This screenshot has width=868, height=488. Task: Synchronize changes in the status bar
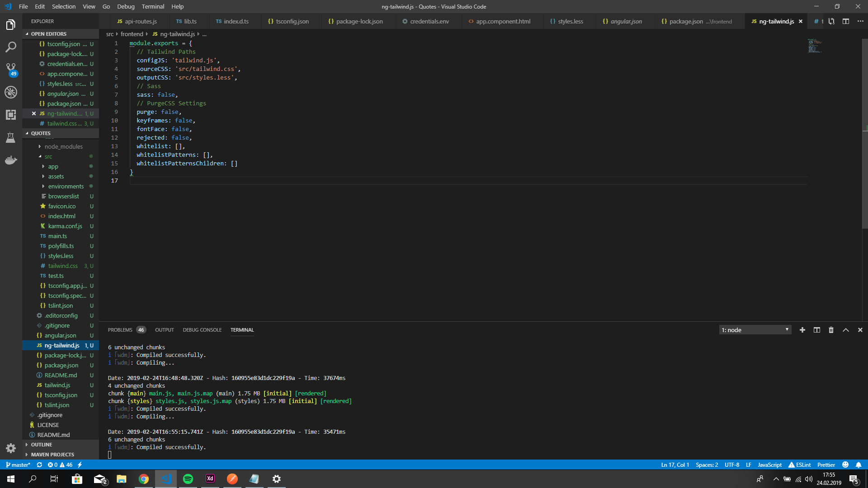[x=39, y=465]
